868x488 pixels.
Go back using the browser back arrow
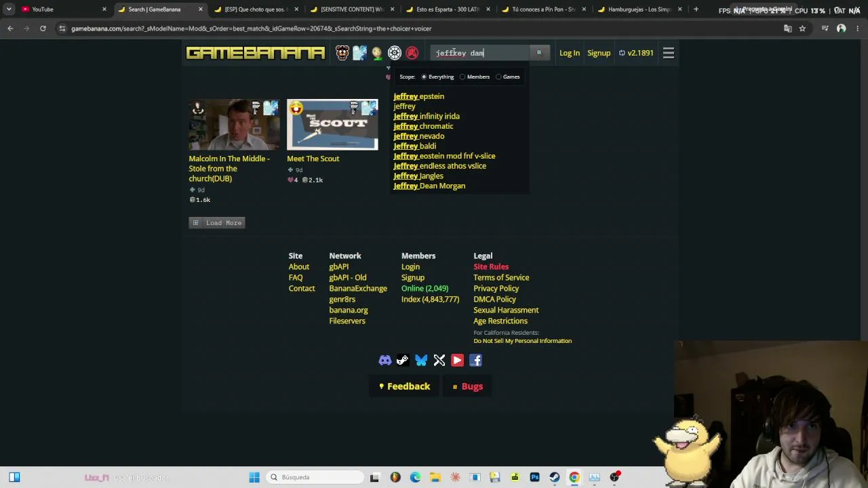click(x=10, y=28)
